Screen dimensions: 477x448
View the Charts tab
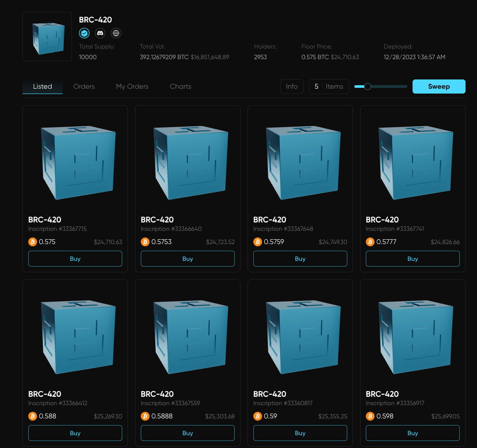180,87
